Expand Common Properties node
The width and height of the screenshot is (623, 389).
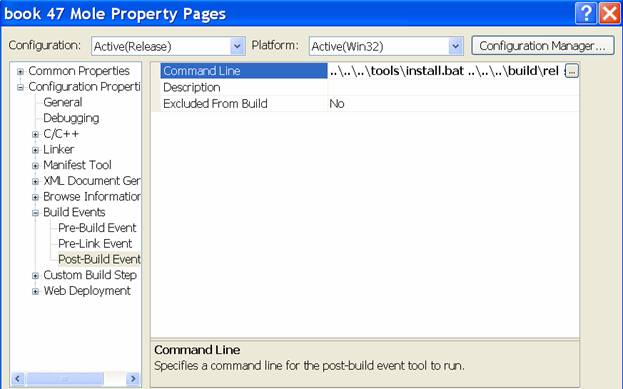[20, 72]
